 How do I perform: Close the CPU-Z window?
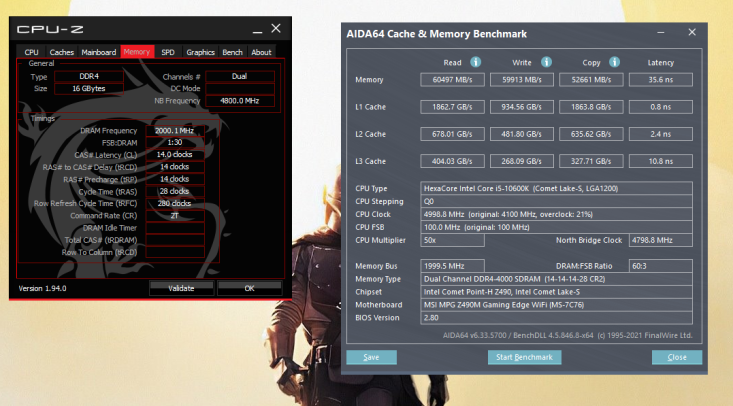click(x=276, y=29)
